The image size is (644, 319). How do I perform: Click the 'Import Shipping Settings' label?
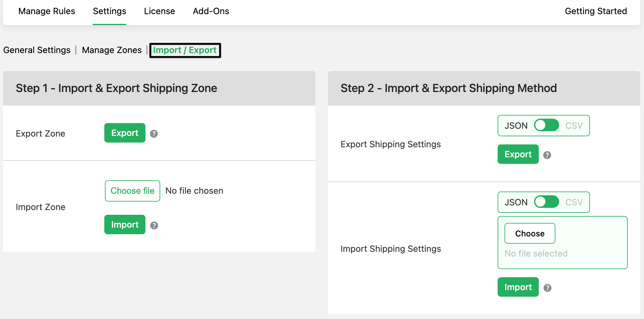tap(391, 249)
